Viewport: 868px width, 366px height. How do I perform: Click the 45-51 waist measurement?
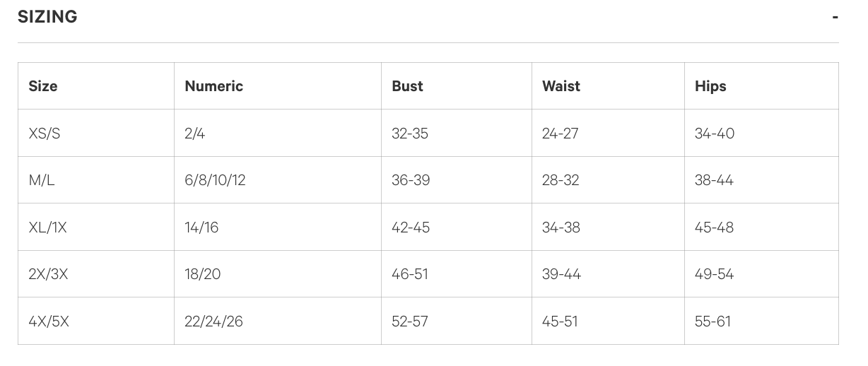tap(560, 321)
